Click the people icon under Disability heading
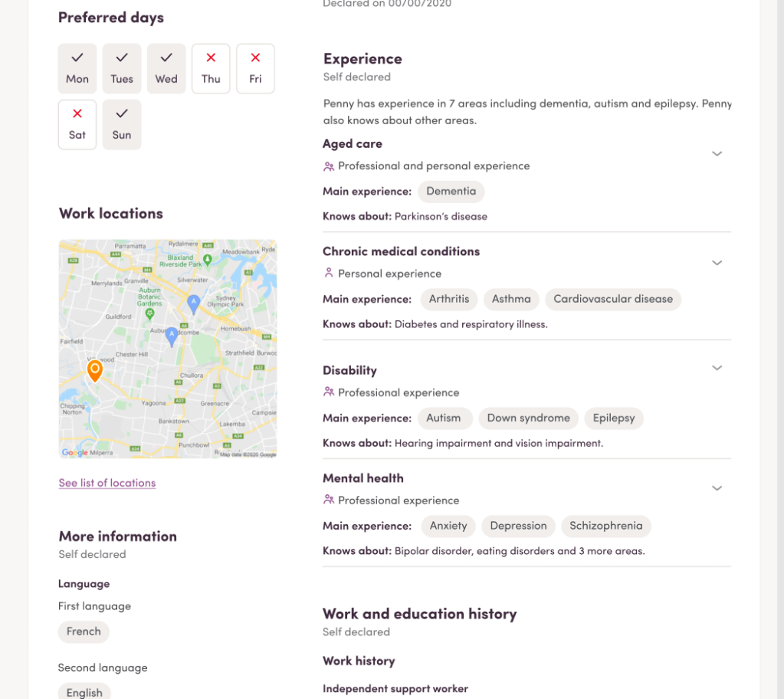 [x=329, y=392]
